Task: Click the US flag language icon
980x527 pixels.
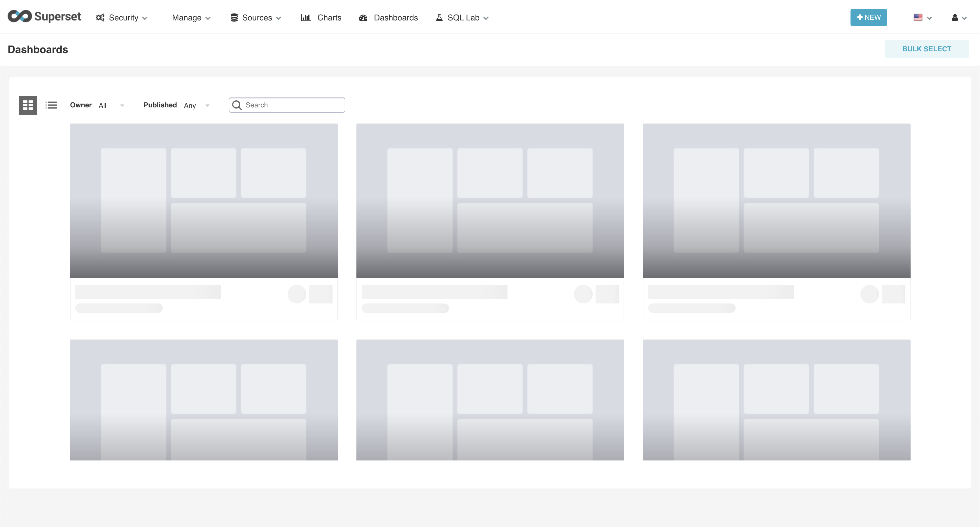Action: coord(918,18)
